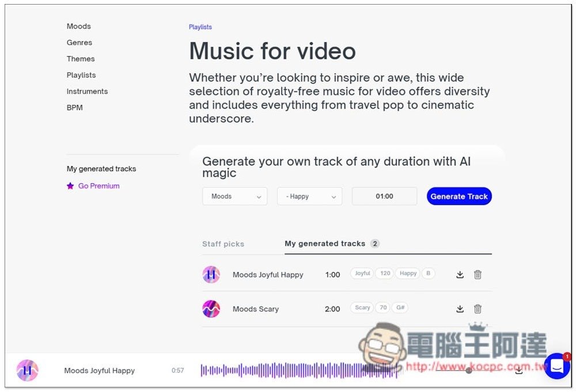Play the Moods Scary track icon
The image size is (576, 392).
click(x=211, y=309)
